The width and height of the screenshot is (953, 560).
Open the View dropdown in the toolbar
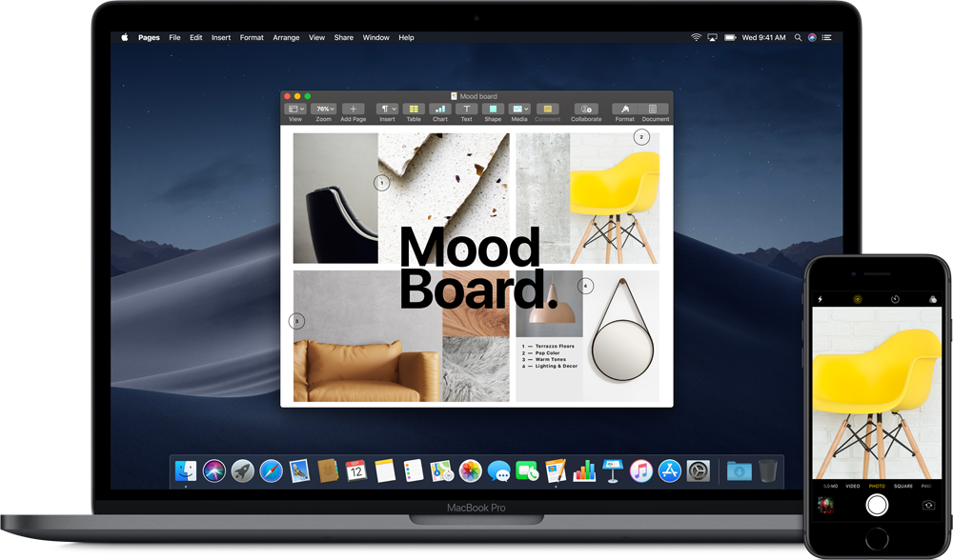coord(295,110)
